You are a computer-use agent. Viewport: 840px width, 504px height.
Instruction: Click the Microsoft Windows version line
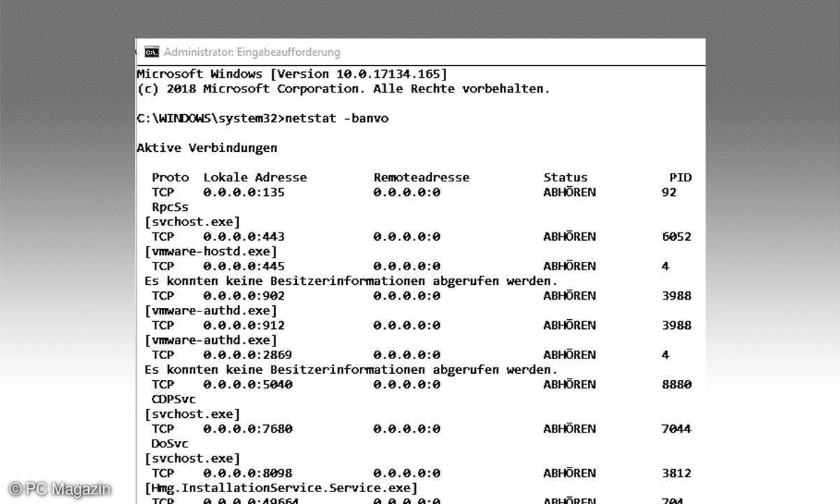pyautogui.click(x=291, y=73)
